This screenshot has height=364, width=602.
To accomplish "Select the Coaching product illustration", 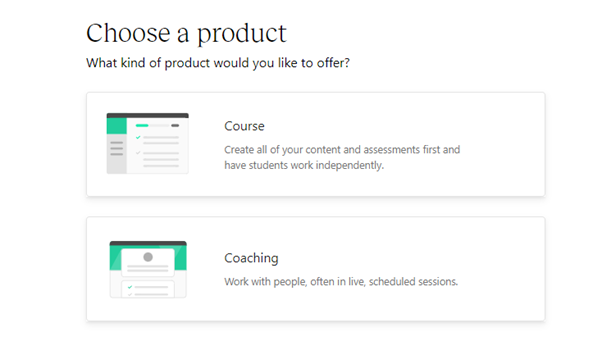I will (x=148, y=269).
